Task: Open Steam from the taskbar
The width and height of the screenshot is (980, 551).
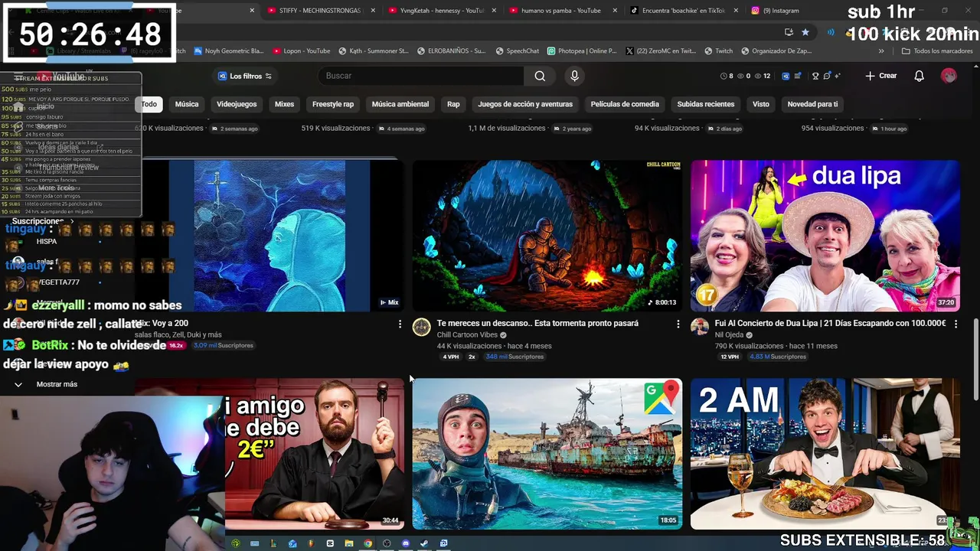Action: pos(424,543)
